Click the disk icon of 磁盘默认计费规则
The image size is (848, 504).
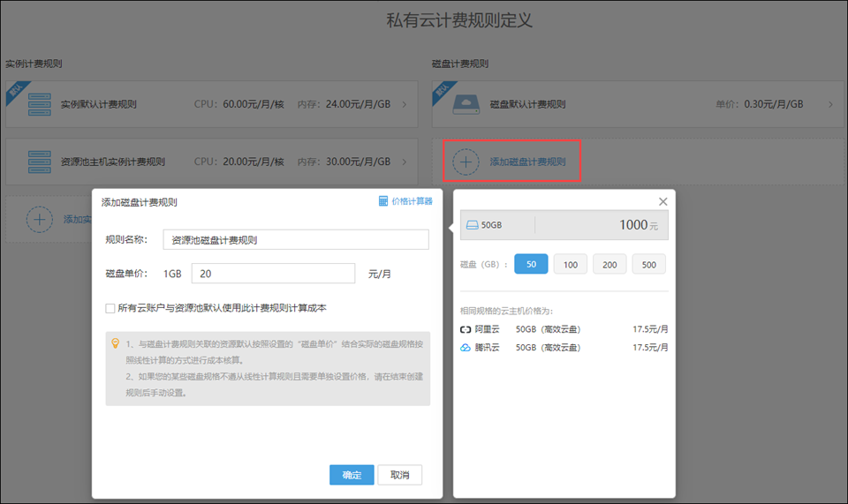click(x=466, y=104)
